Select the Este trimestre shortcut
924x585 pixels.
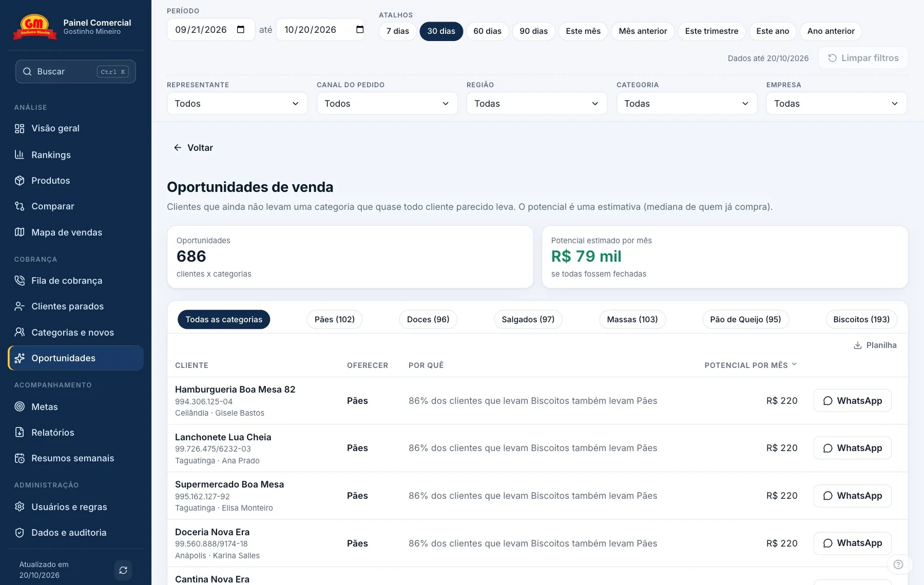[x=711, y=31]
